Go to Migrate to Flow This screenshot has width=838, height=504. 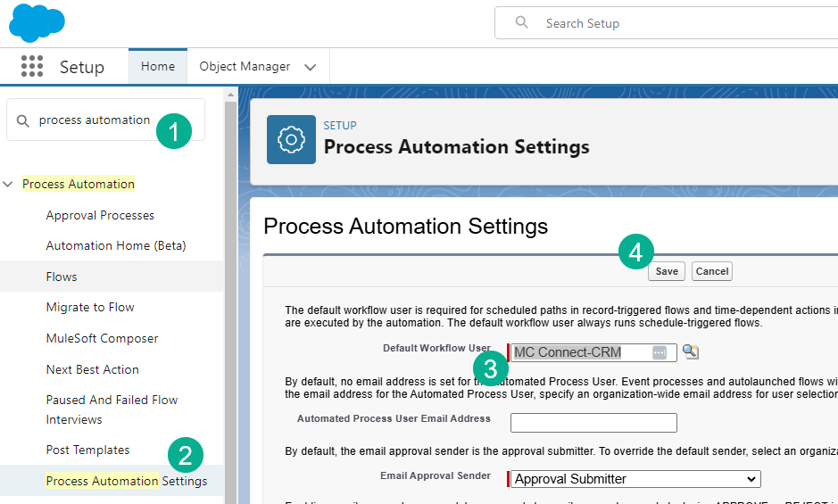(90, 307)
